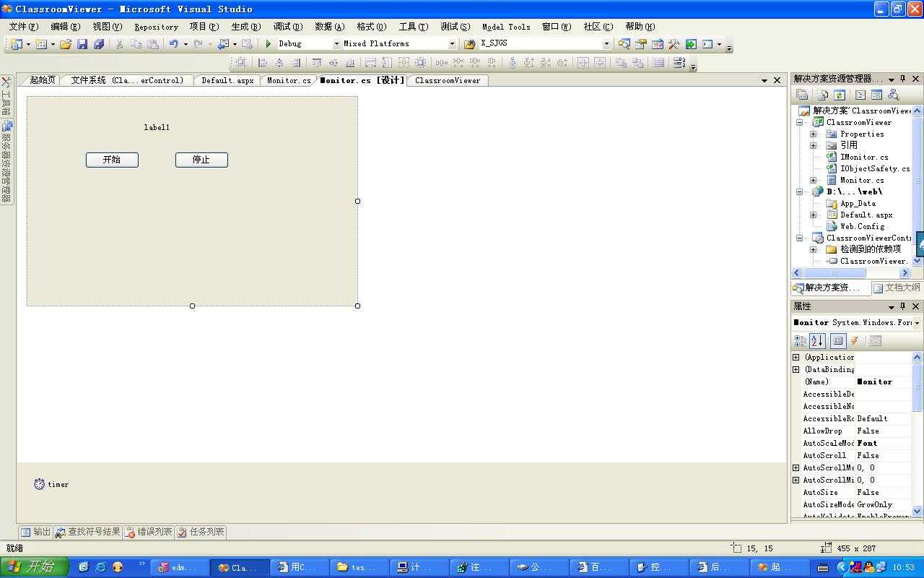Screen dimensions: 924x578
Task: Open the 错误列表 error list tab
Action: pos(148,532)
